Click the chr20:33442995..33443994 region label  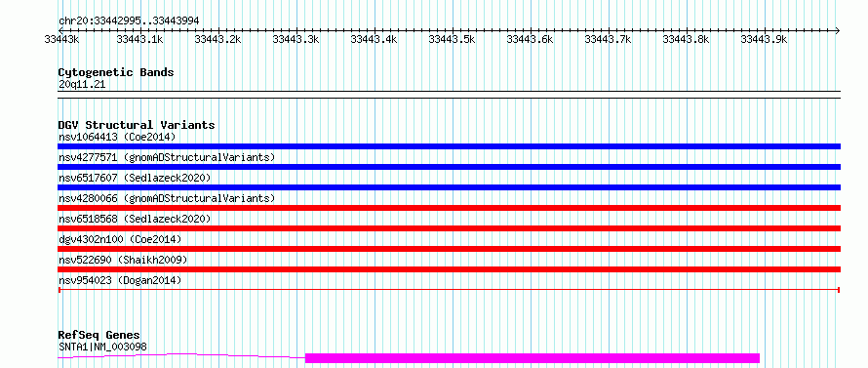(129, 20)
